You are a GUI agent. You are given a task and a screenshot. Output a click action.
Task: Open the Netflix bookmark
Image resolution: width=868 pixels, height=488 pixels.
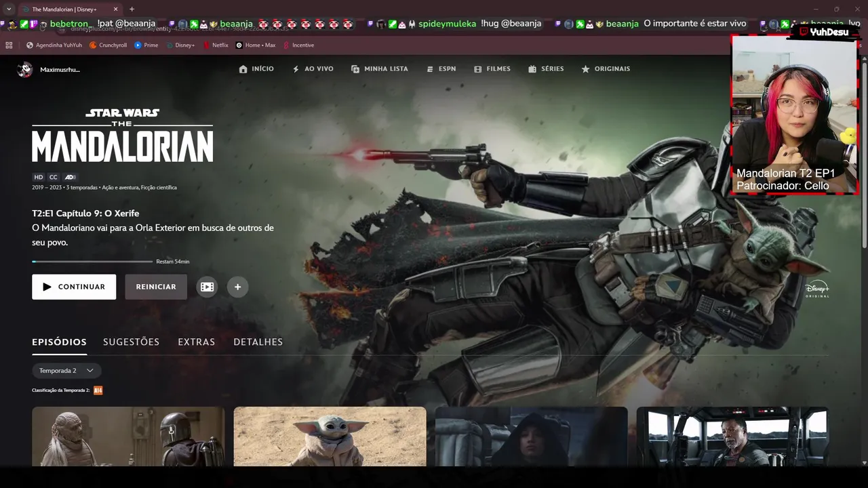click(216, 45)
